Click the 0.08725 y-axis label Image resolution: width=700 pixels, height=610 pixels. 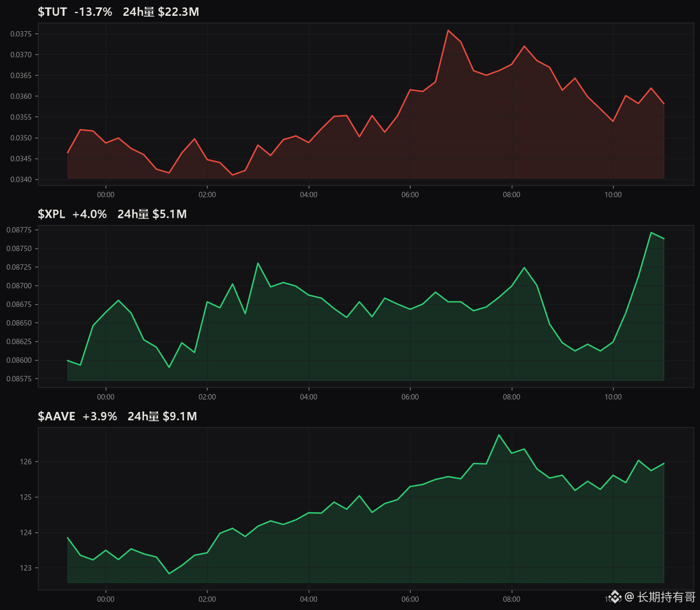19,267
